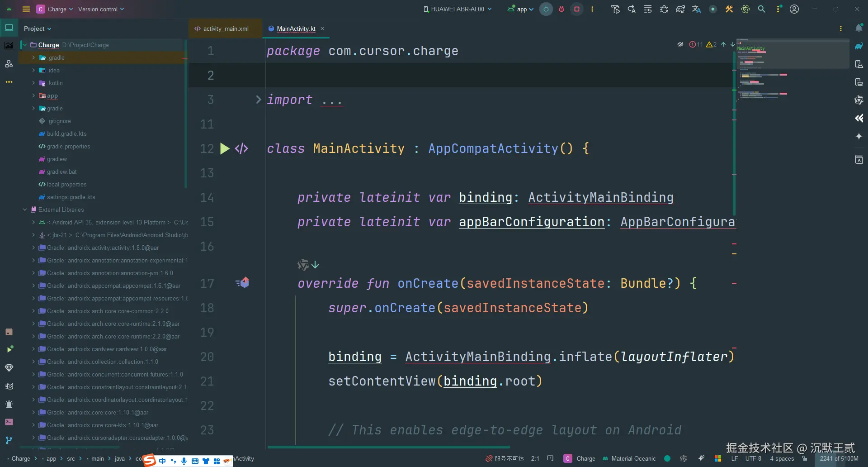868x467 pixels.
Task: Click run gutter icon for MainActivity class
Action: coord(225,148)
